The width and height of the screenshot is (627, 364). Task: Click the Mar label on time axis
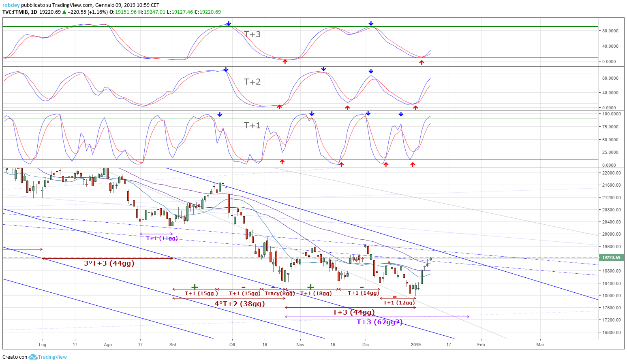(540, 345)
